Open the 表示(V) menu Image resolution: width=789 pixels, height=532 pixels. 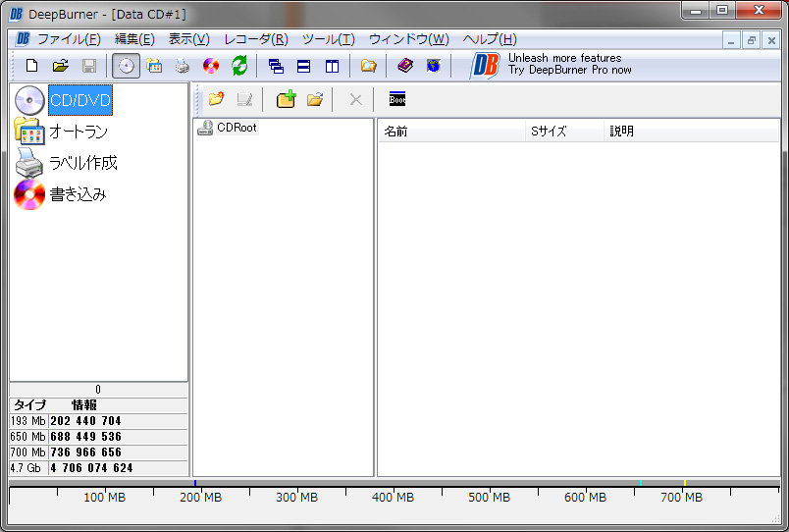188,39
